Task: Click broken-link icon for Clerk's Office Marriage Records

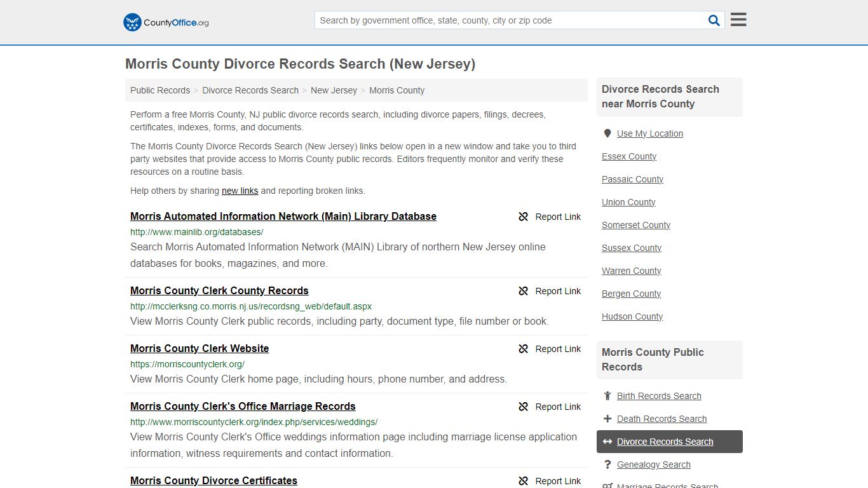Action: (524, 407)
